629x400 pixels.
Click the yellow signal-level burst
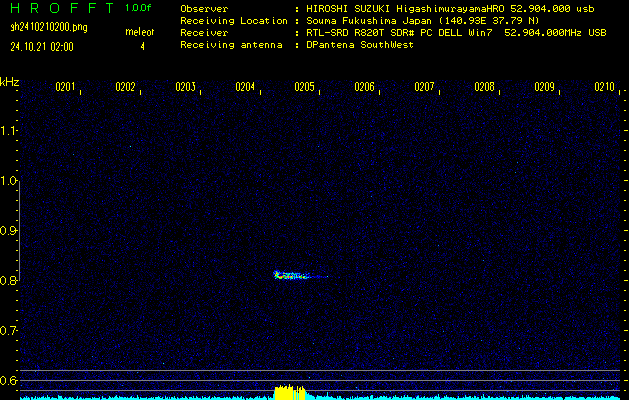click(x=288, y=392)
